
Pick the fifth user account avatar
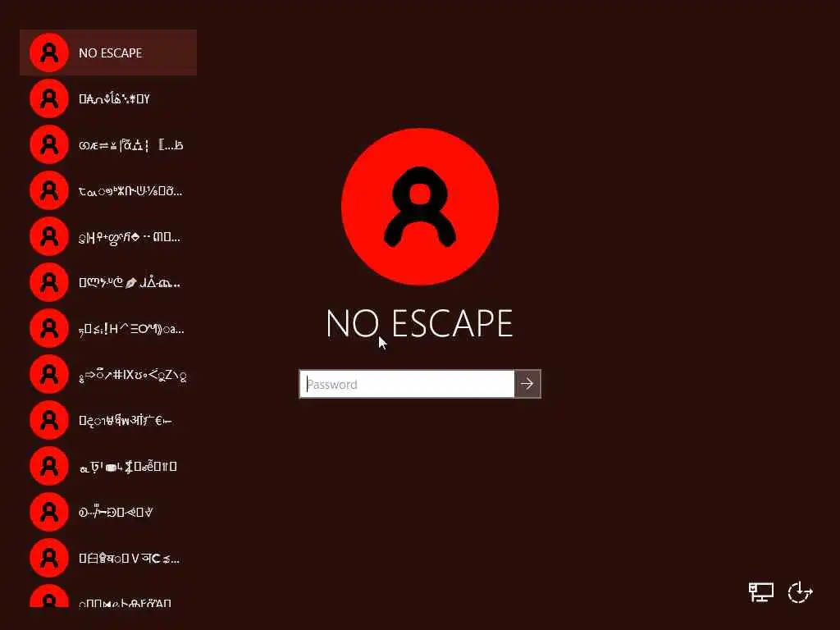(x=49, y=236)
